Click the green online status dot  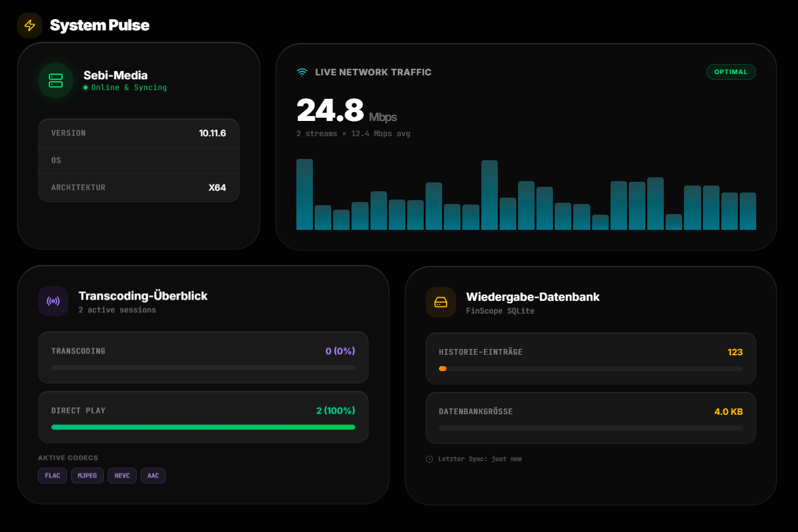pos(85,87)
